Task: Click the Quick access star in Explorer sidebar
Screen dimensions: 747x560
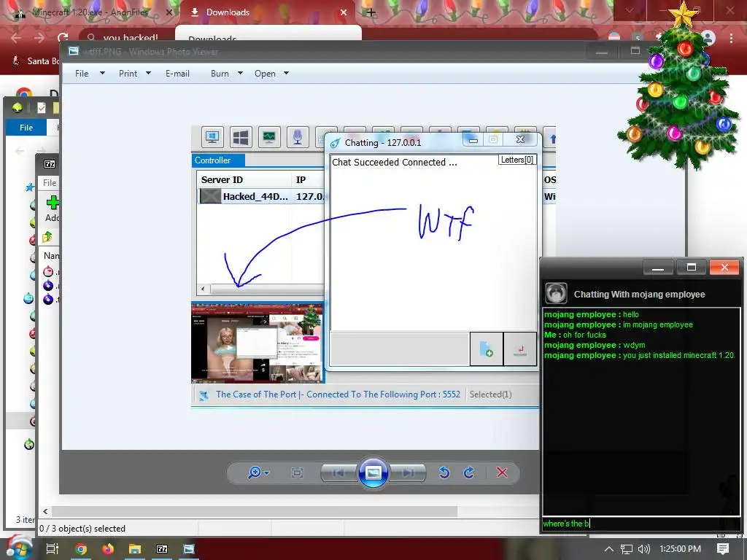Action: tap(29, 187)
